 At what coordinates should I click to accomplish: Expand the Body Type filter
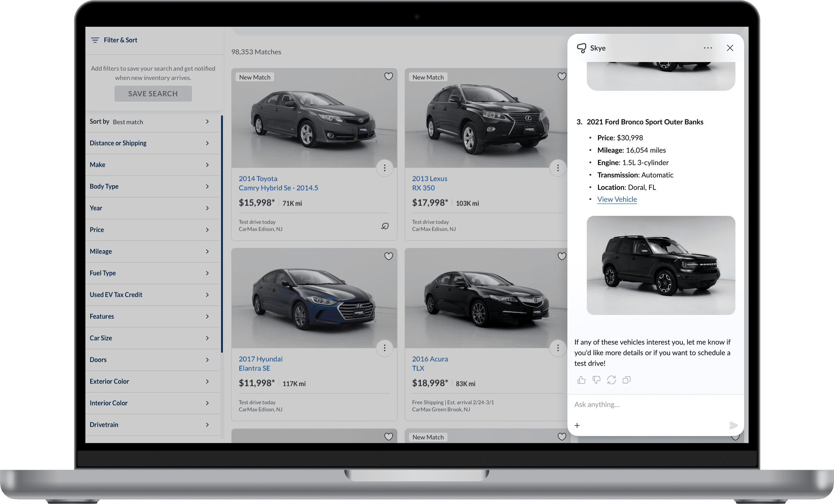(x=152, y=186)
